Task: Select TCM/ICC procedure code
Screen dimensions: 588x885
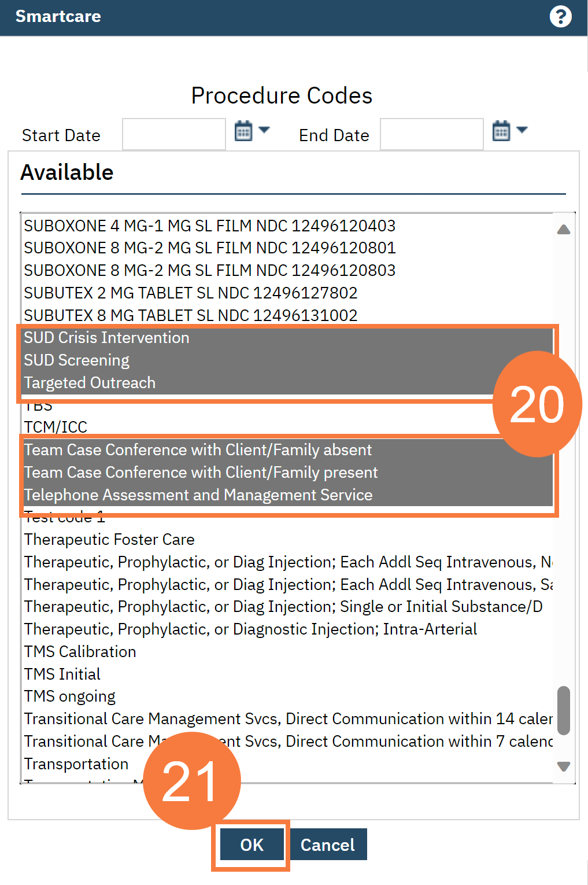Action: [56, 427]
